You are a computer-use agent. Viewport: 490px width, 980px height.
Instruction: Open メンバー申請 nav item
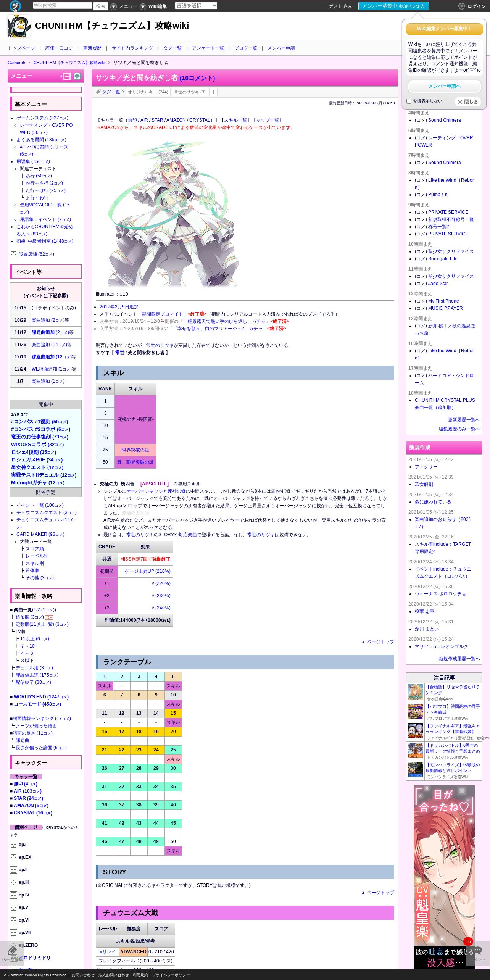(281, 48)
